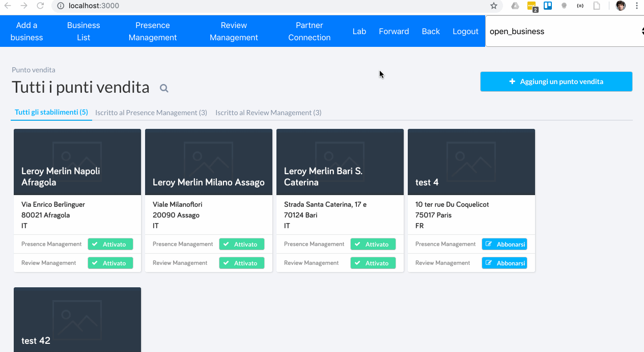Click the address Viale Milanoflori
Image resolution: width=644 pixels, height=352 pixels.
click(x=177, y=204)
